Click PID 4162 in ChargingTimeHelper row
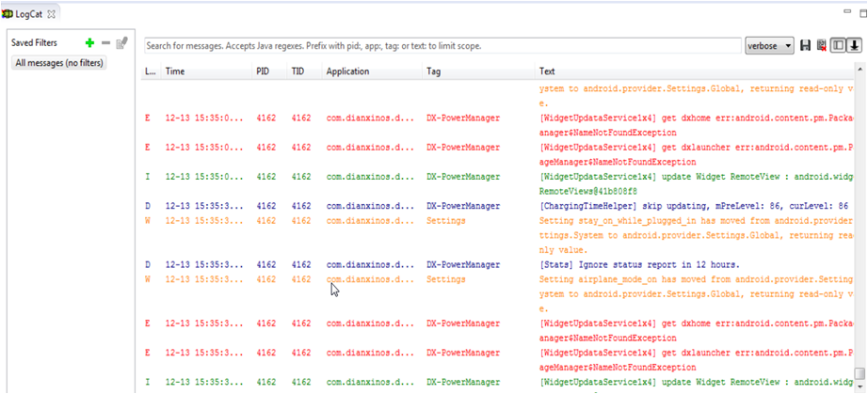 click(x=265, y=206)
